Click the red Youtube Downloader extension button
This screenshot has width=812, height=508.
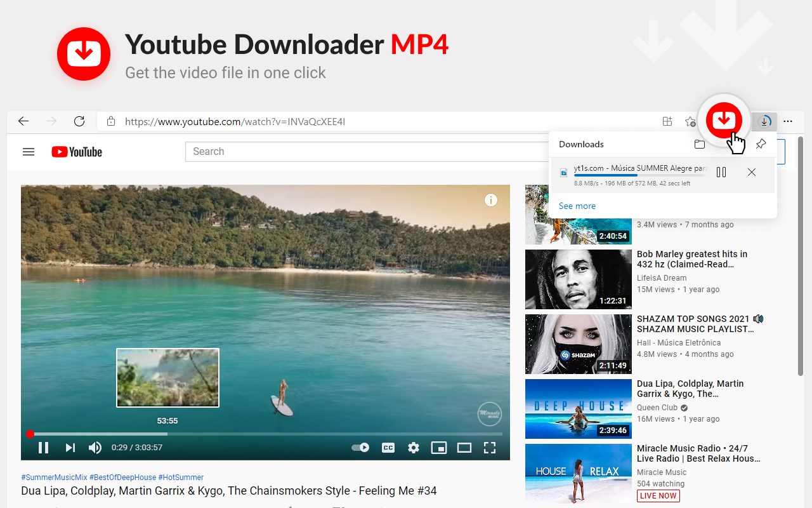pyautogui.click(x=724, y=120)
